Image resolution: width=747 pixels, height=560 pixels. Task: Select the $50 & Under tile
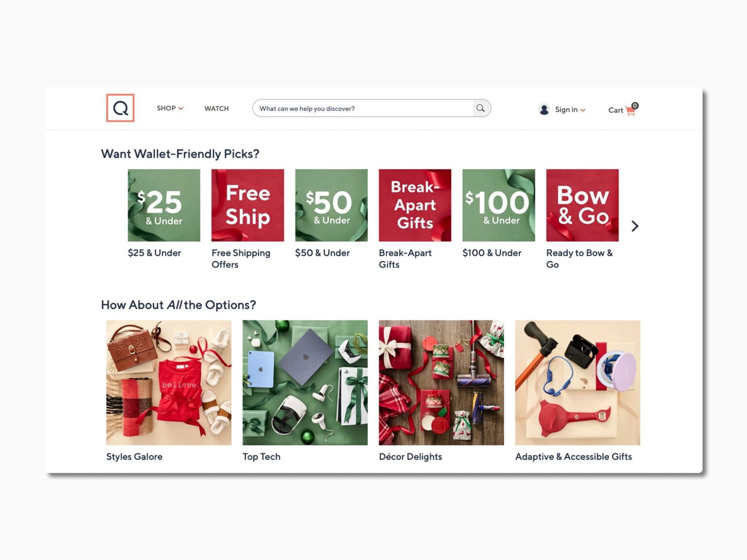[x=331, y=205]
